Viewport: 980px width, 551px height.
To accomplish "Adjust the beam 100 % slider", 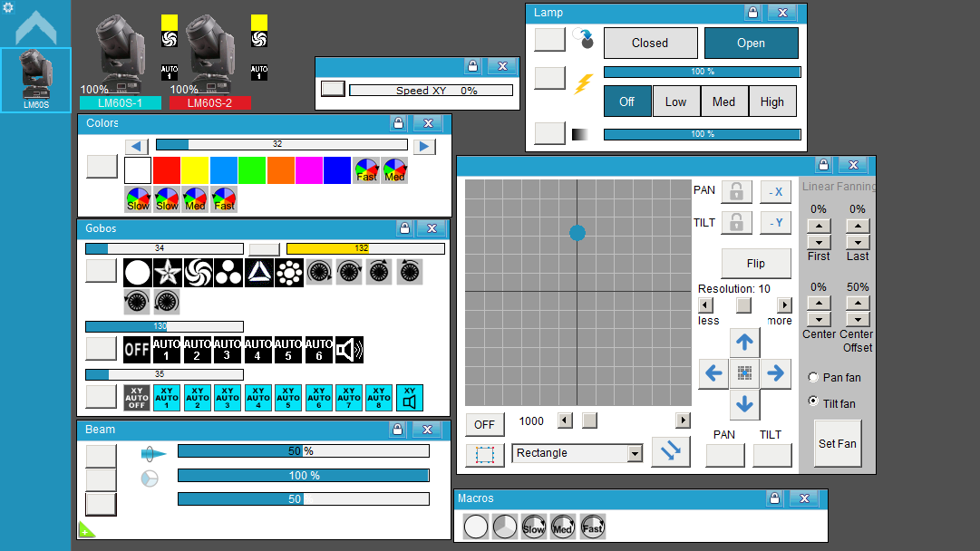I will tap(304, 476).
